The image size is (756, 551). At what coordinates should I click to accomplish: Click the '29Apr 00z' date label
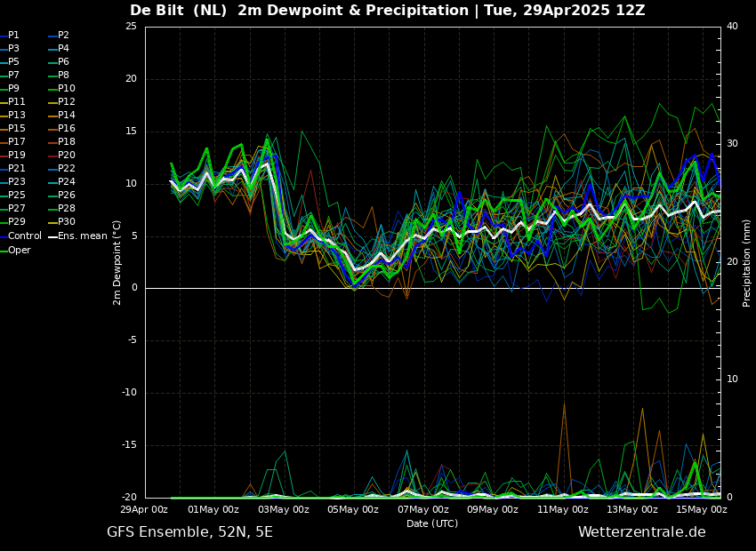tap(144, 509)
